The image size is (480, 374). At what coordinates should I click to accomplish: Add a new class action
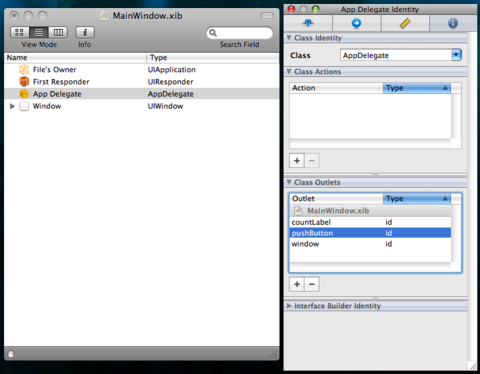297,161
